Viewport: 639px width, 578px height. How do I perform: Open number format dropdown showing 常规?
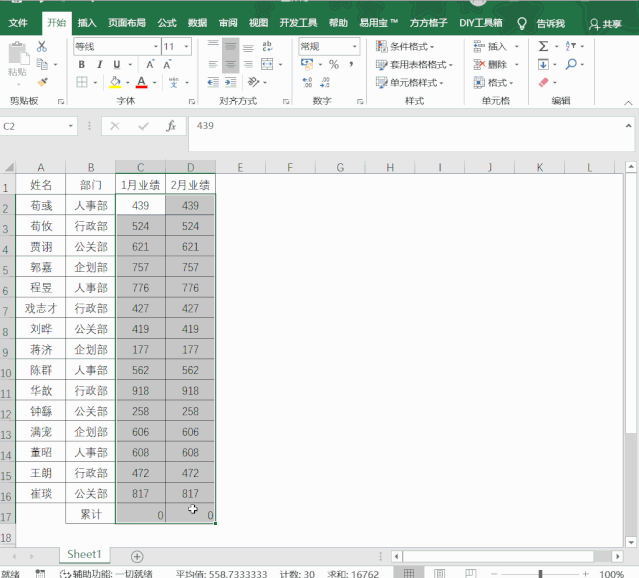[x=355, y=46]
